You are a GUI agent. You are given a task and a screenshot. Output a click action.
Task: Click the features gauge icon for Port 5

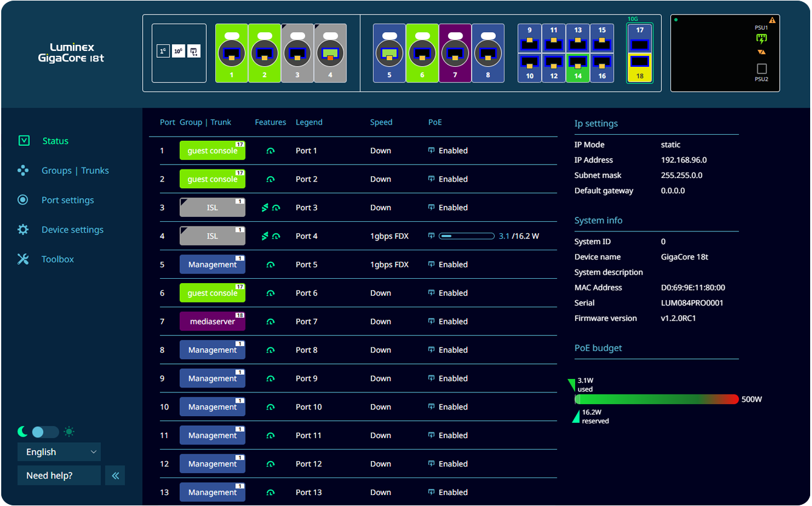tap(270, 265)
